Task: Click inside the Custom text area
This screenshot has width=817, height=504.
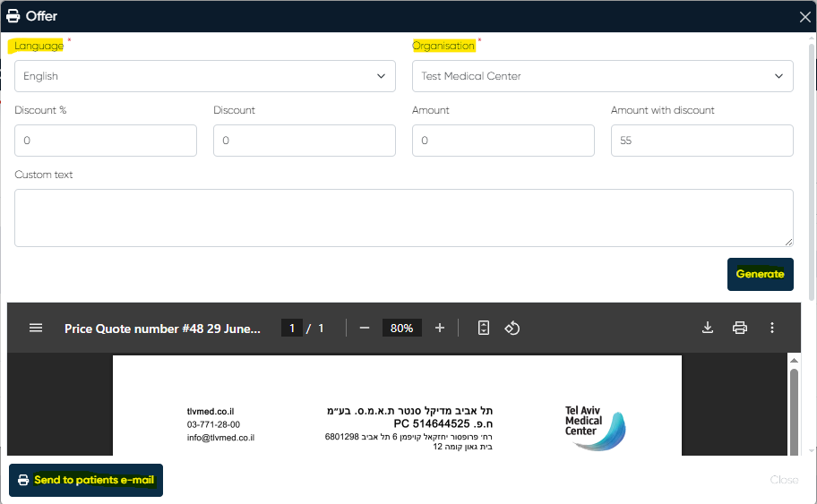Action: (403, 218)
